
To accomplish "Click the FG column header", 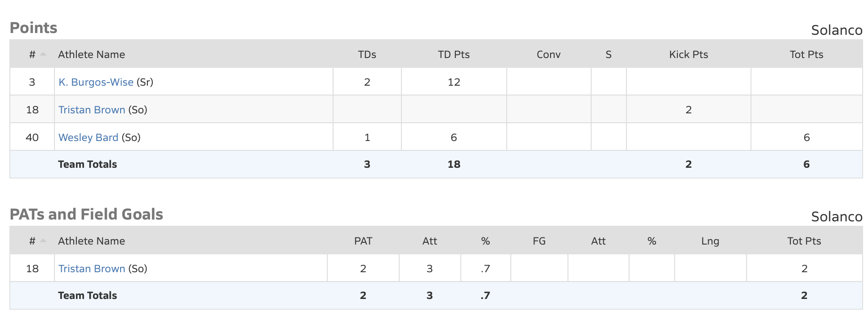I will [x=539, y=241].
